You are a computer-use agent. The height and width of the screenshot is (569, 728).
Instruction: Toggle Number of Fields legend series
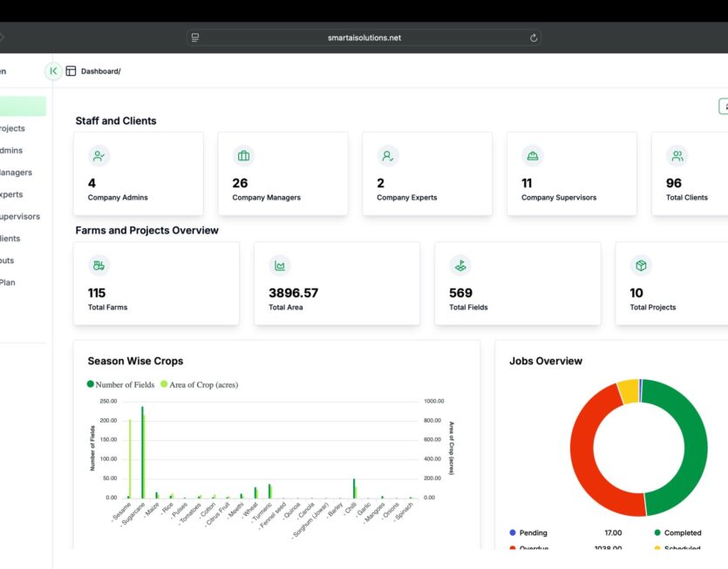(x=120, y=384)
